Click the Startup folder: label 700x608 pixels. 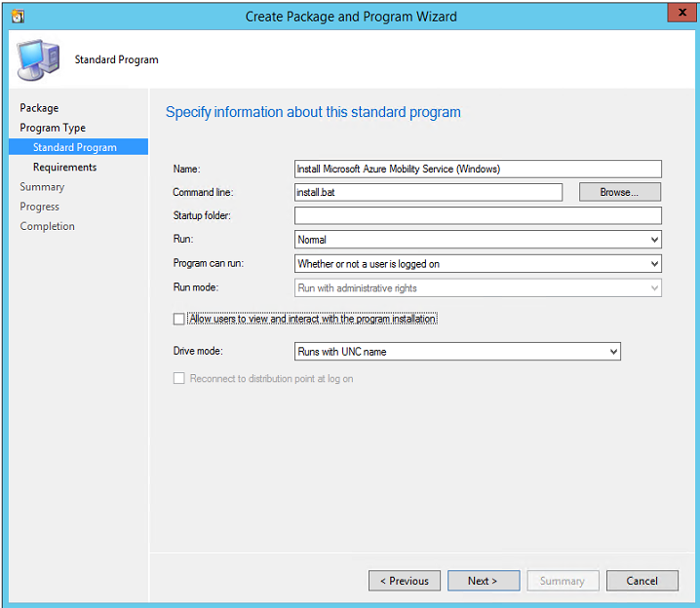[x=202, y=215]
